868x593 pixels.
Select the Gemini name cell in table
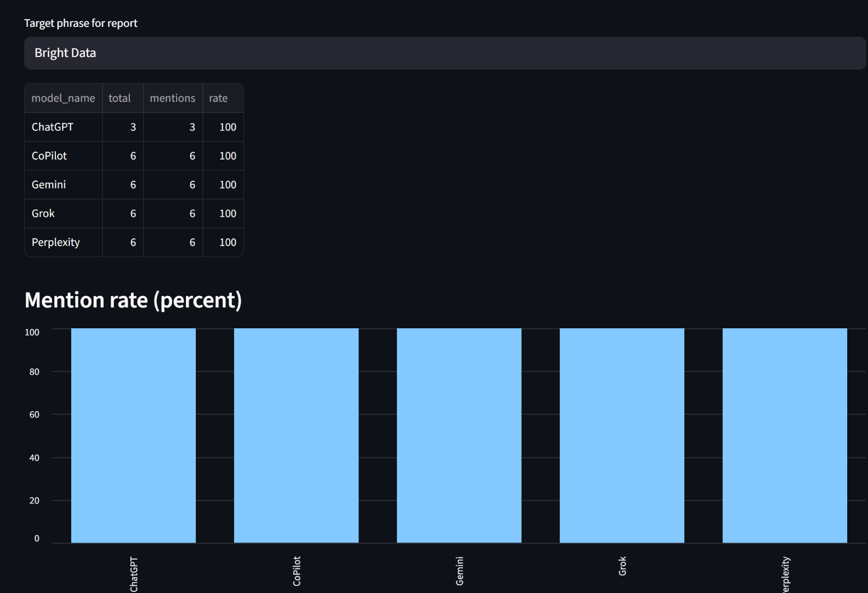point(63,185)
